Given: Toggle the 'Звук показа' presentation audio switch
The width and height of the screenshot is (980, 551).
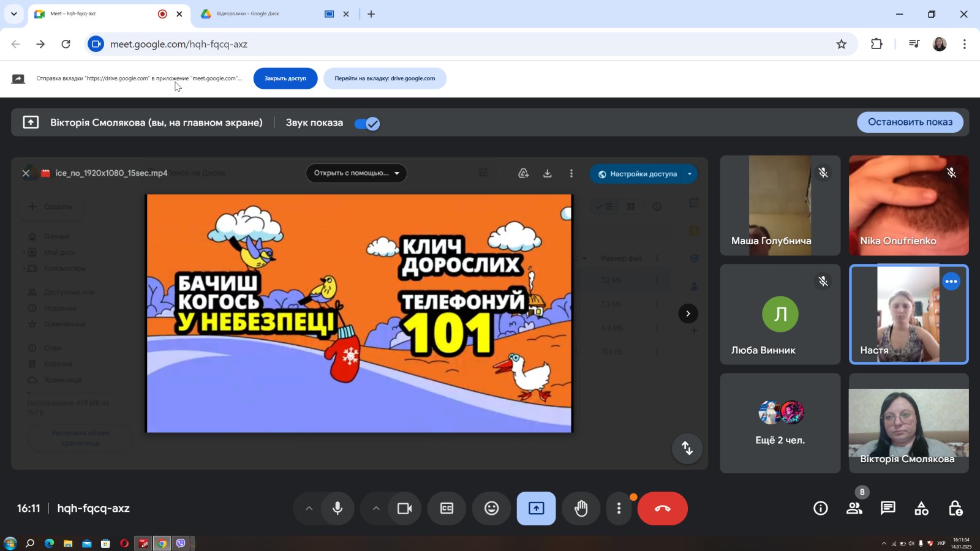Looking at the screenshot, I should [x=367, y=123].
